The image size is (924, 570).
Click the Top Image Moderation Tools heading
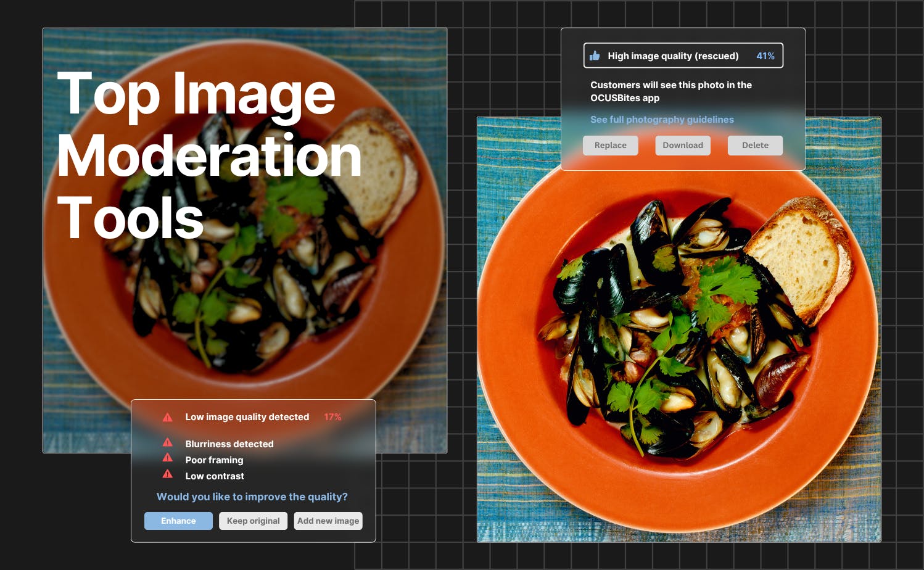click(x=209, y=155)
